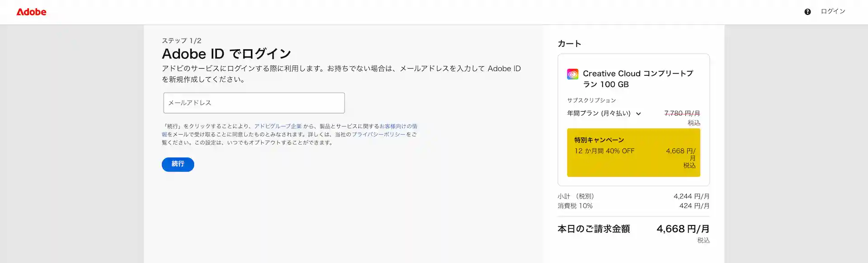Click the 本日のご請求金額 label
This screenshot has height=263, width=868.
coord(594,229)
